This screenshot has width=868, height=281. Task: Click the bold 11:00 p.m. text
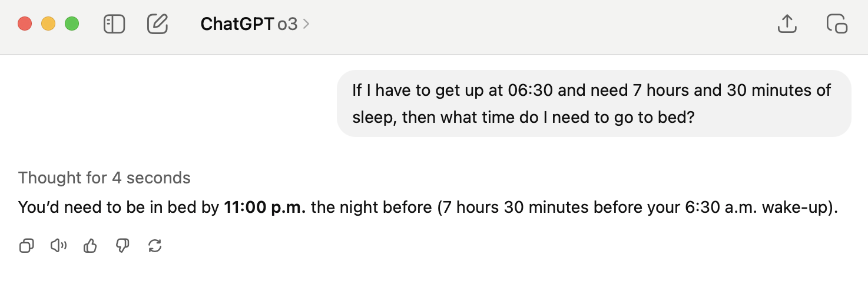(x=265, y=208)
